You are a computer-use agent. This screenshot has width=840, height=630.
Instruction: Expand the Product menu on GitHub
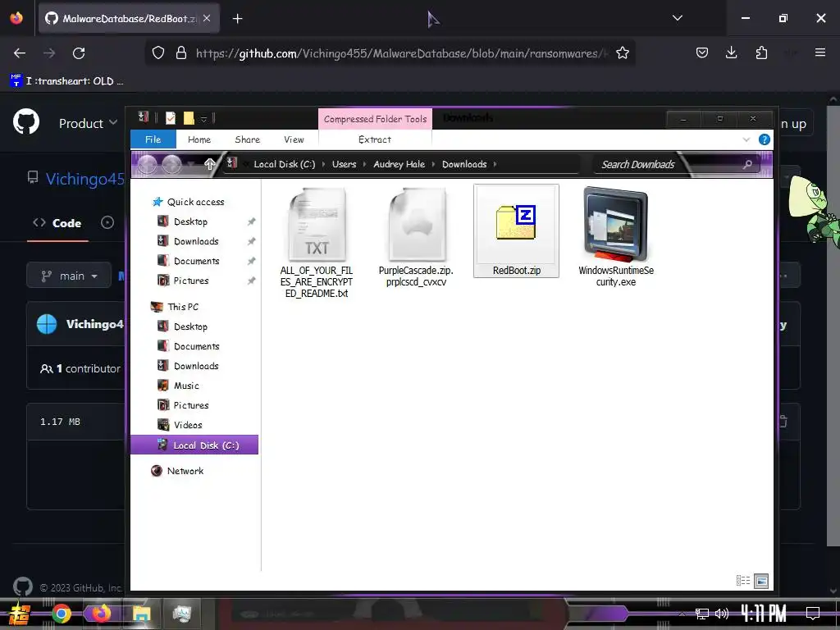pyautogui.click(x=89, y=123)
